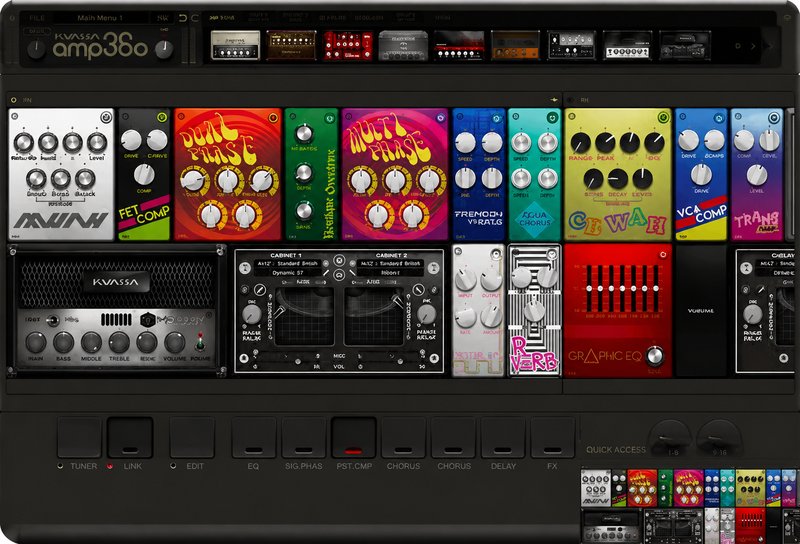Select the DELAY footswitch
Screen dimensions: 800x544
[504, 437]
